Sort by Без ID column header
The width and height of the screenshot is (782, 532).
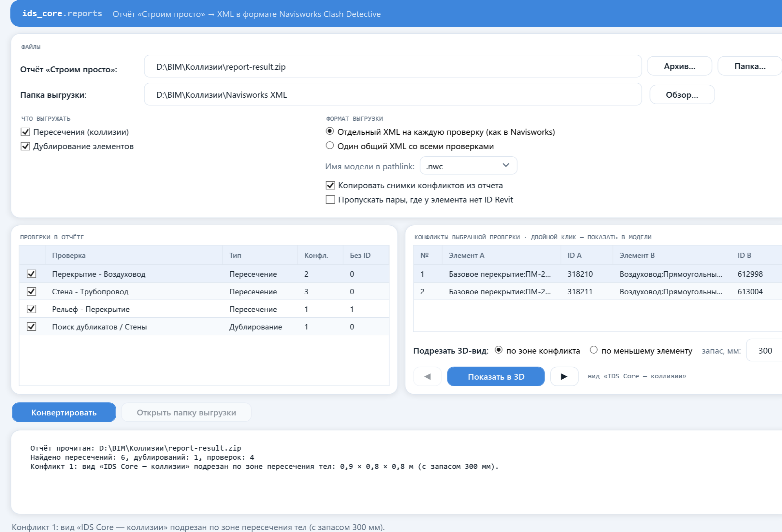[366, 255]
